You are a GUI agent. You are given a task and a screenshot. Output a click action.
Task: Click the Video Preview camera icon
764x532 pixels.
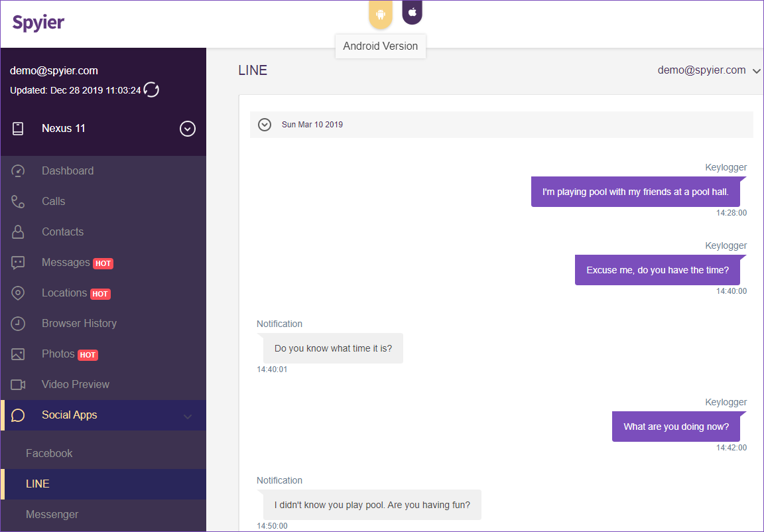tap(18, 385)
